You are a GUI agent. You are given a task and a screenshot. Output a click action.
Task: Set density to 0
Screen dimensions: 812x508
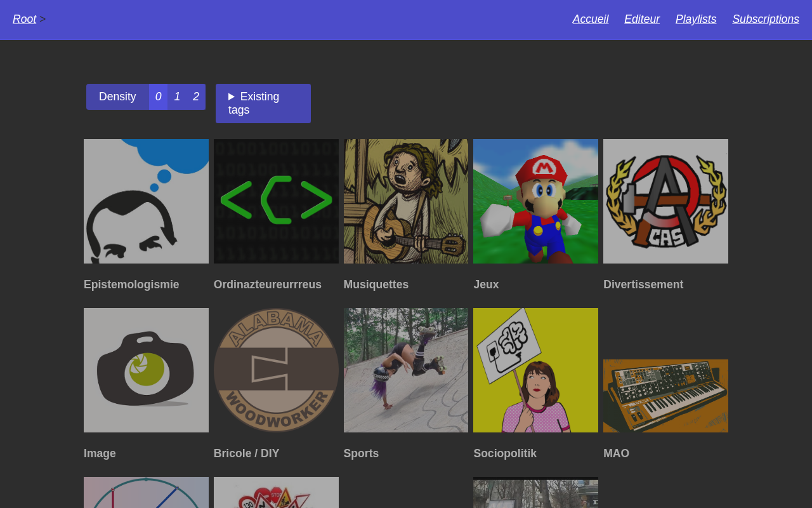point(159,97)
